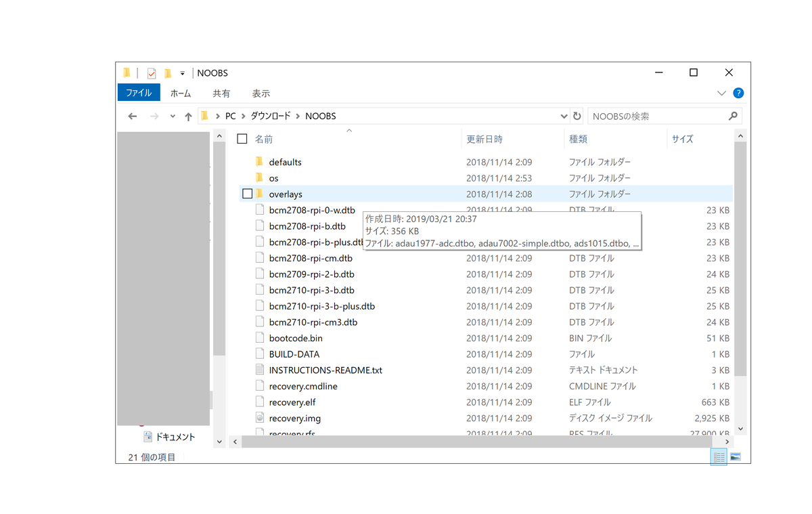The width and height of the screenshot is (812, 514).
Task: Tick the select-all checkbox in the name column
Action: click(242, 138)
